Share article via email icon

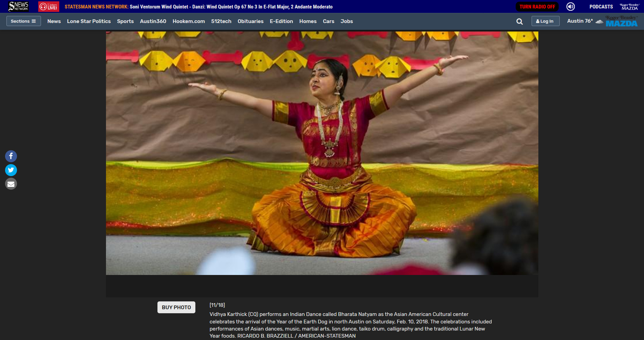(x=11, y=184)
